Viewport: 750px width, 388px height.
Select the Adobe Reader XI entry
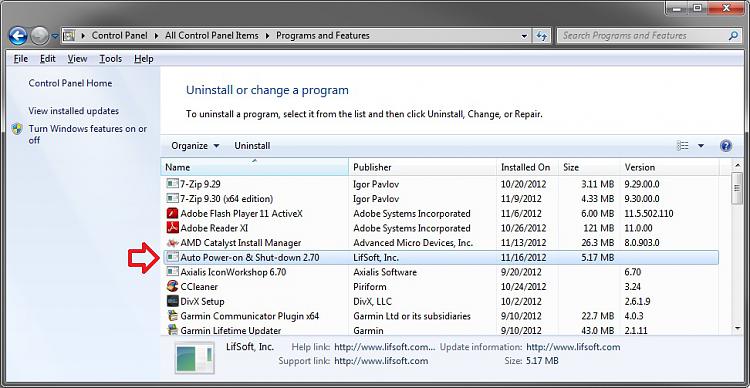(214, 228)
